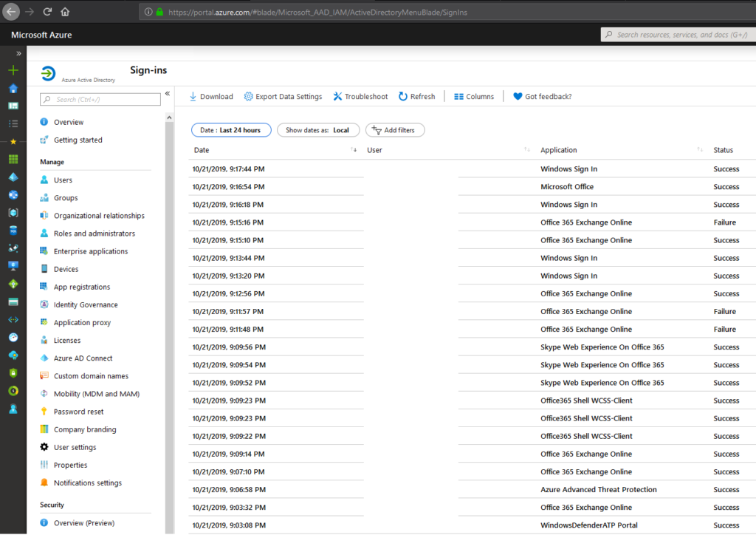Expand the portal sidebar chevron at top
This screenshot has width=756, height=535.
point(18,53)
